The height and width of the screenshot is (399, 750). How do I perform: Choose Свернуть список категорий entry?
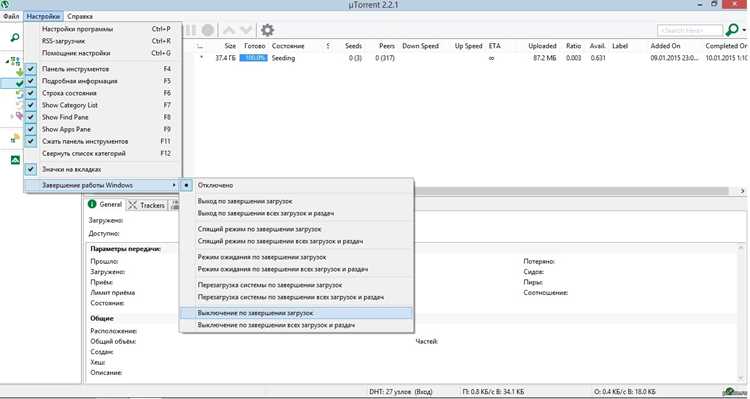[103, 153]
